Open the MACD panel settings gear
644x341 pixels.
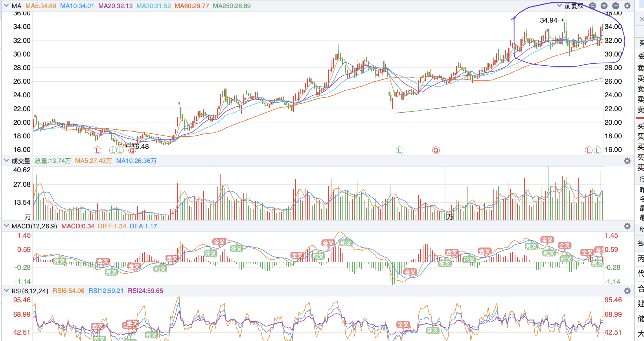coord(627,226)
